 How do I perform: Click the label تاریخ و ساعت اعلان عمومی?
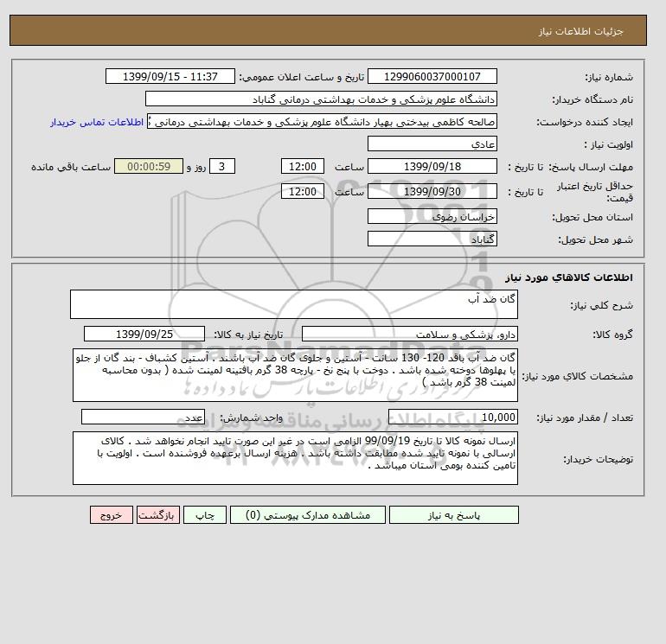(x=302, y=77)
